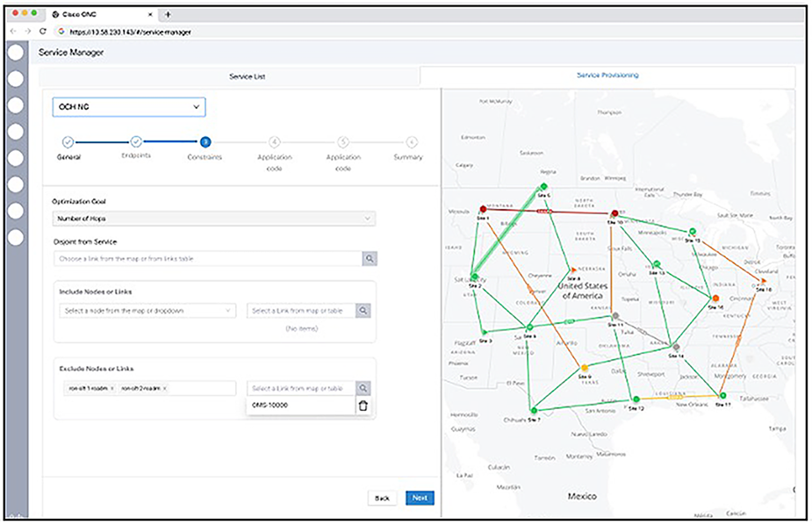812x525 pixels.
Task: Search links in Exclude Nodes or Links
Action: point(363,388)
